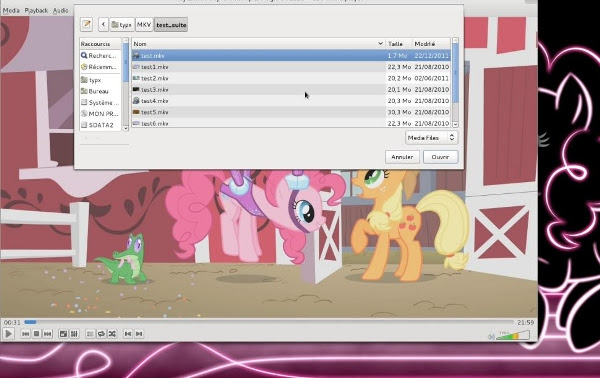This screenshot has width=600, height=378.
Task: Toggle loop mode in VLC
Action: 101,334
